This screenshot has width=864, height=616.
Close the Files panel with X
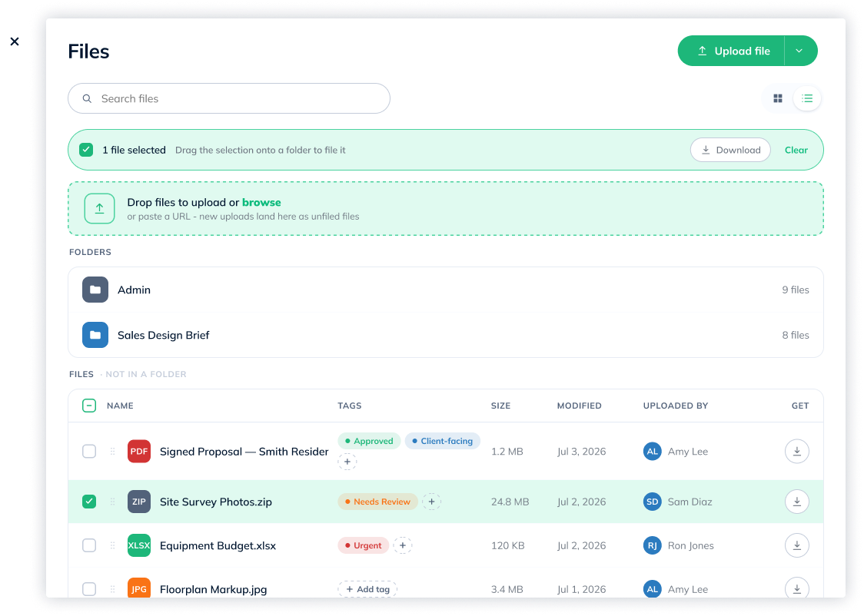(x=15, y=41)
